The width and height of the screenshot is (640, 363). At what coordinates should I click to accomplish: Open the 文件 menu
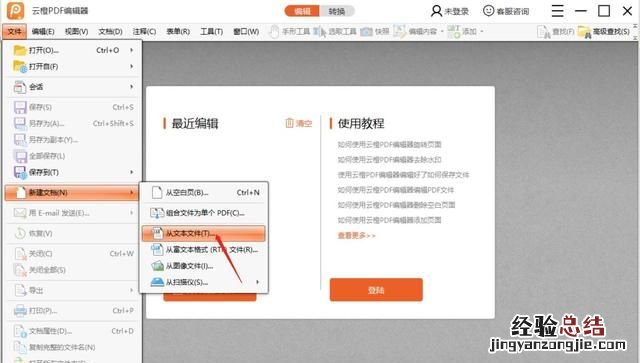point(14,31)
